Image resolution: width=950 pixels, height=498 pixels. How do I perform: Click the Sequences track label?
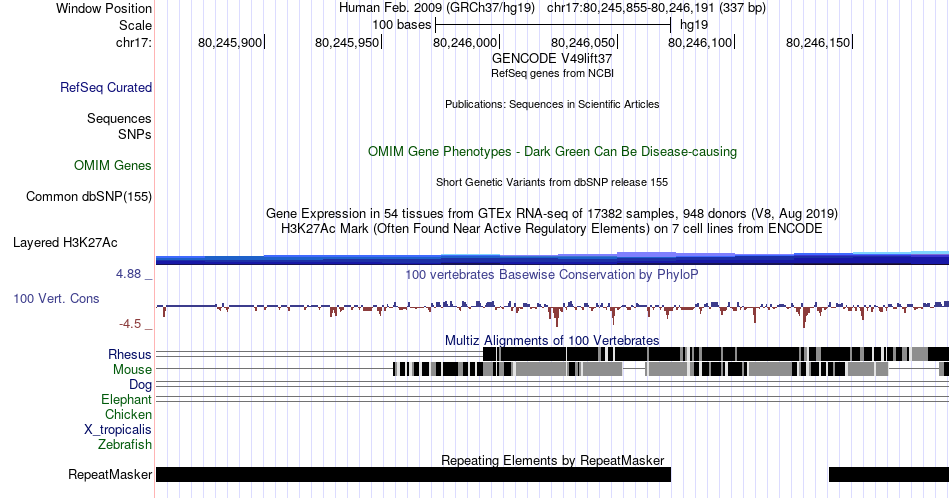[119, 118]
